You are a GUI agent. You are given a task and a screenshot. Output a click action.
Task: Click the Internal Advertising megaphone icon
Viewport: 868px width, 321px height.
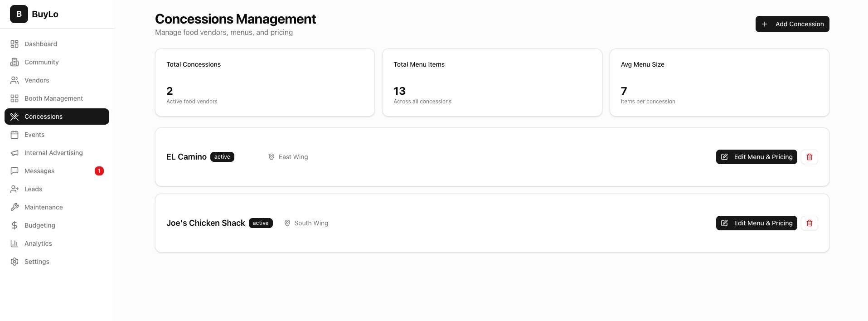[15, 153]
